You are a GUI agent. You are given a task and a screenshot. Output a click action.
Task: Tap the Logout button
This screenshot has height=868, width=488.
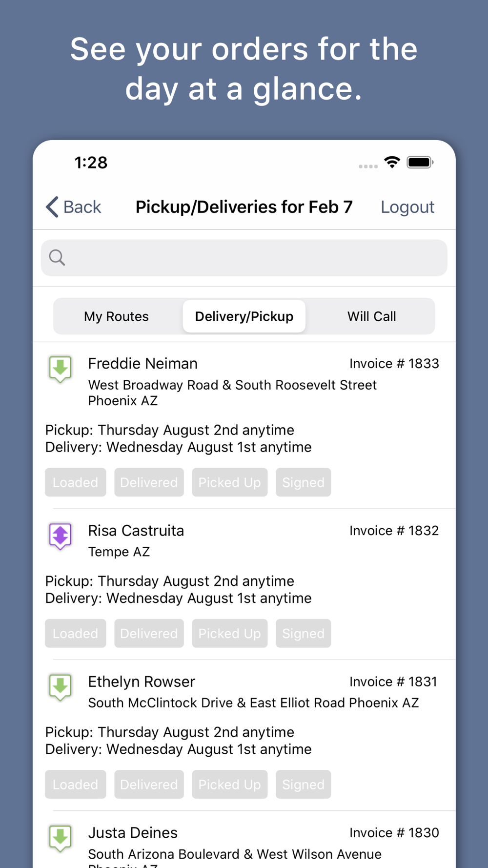(x=407, y=207)
